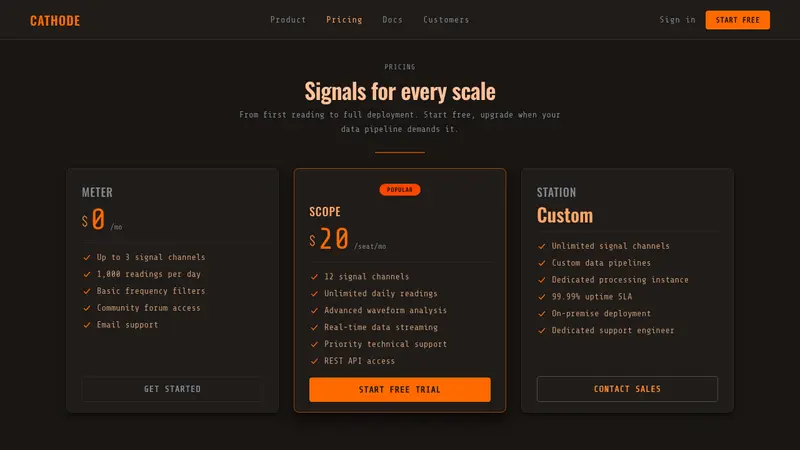The width and height of the screenshot is (800, 450).
Task: Click GET STARTED on Meter plan
Action: pos(172,389)
